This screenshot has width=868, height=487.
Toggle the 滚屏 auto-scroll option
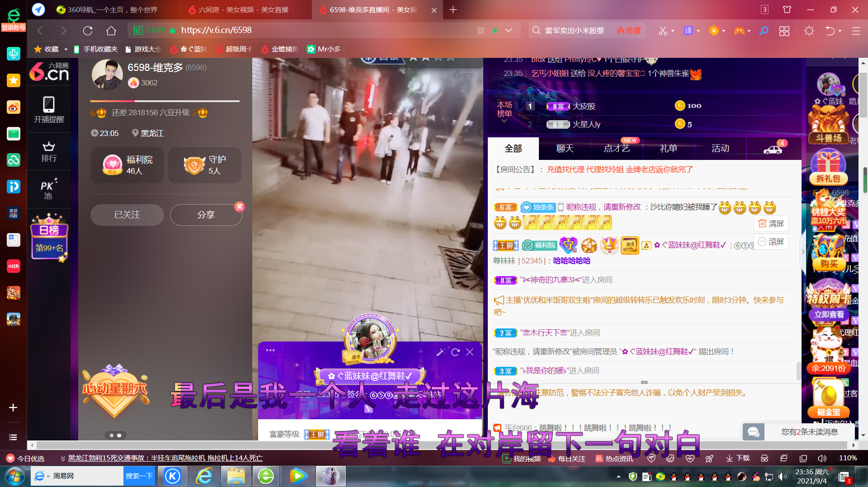[771, 242]
